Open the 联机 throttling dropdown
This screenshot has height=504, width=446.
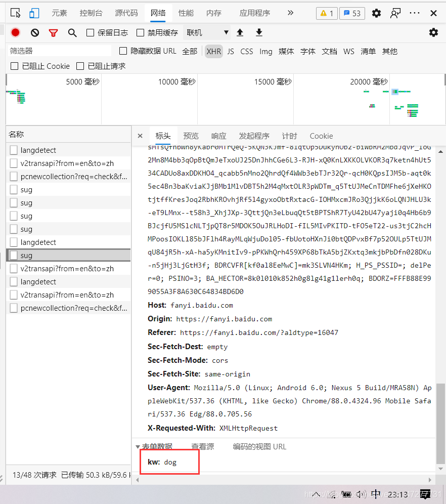pos(207,32)
